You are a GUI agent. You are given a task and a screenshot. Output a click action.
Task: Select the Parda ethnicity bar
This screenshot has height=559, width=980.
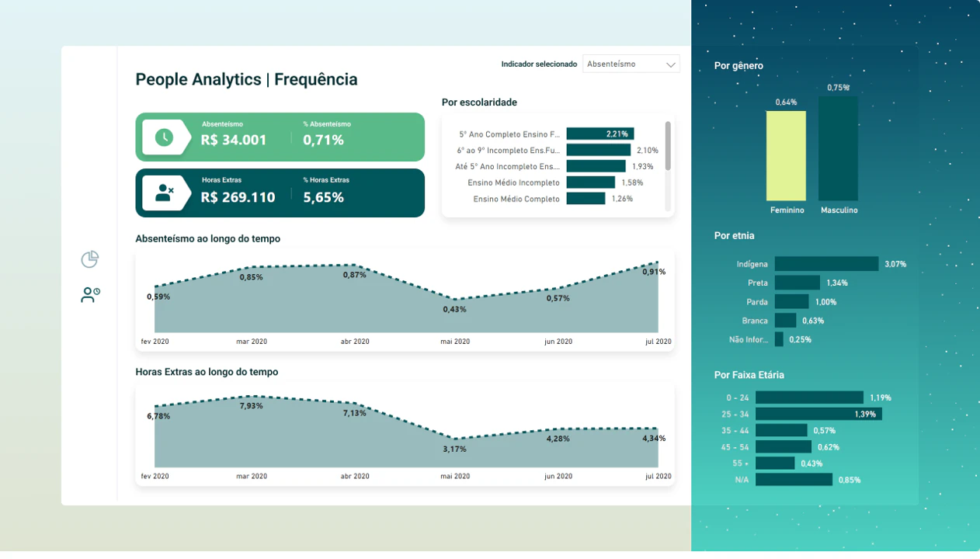792,302
